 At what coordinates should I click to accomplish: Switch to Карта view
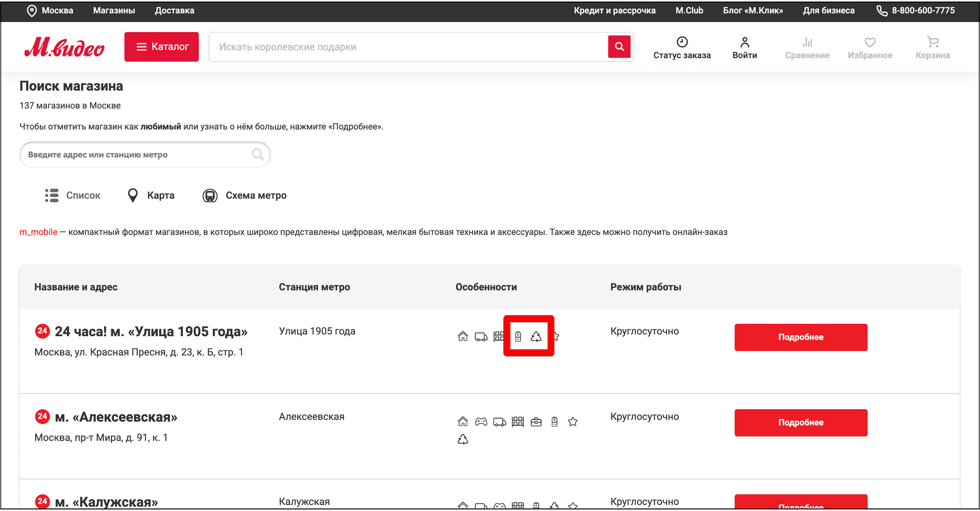[x=151, y=195]
